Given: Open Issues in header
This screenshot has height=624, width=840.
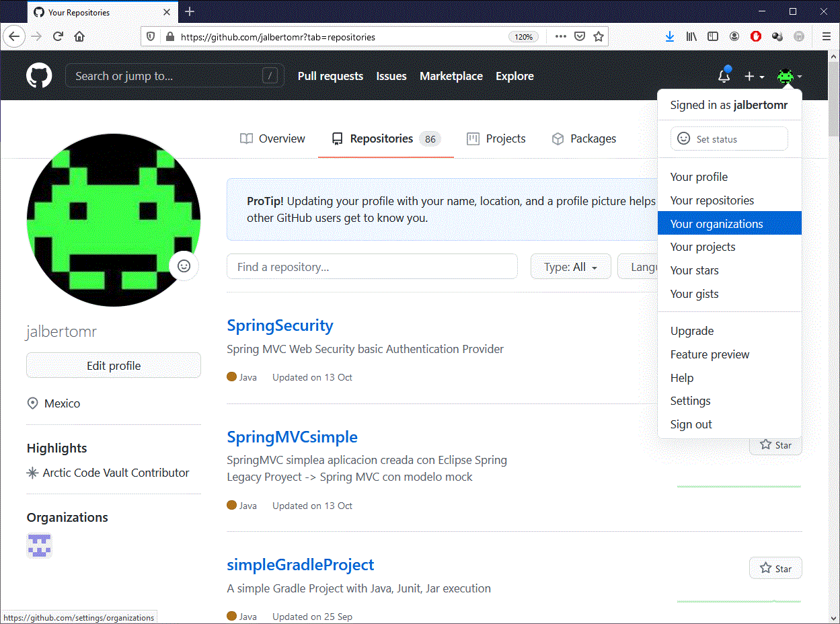Looking at the screenshot, I should [391, 76].
